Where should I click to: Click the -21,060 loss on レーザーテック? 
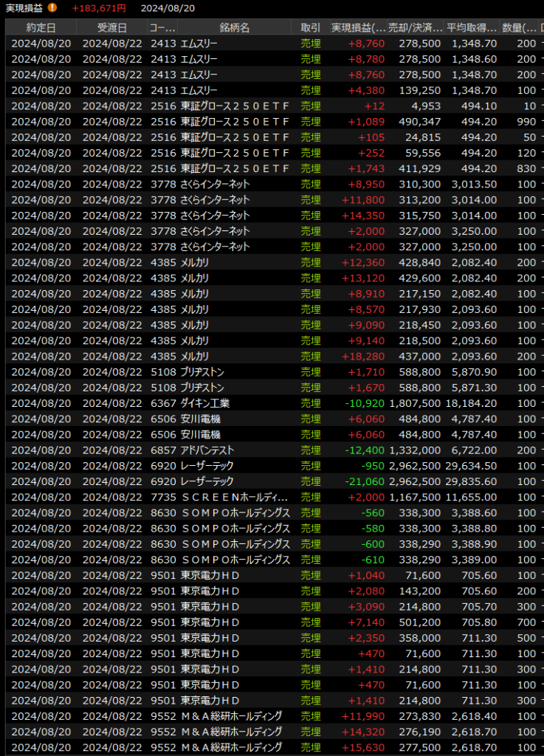365,481
